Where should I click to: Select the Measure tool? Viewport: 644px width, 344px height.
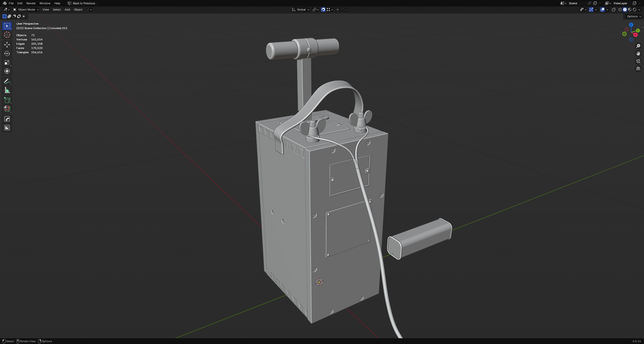click(7, 90)
